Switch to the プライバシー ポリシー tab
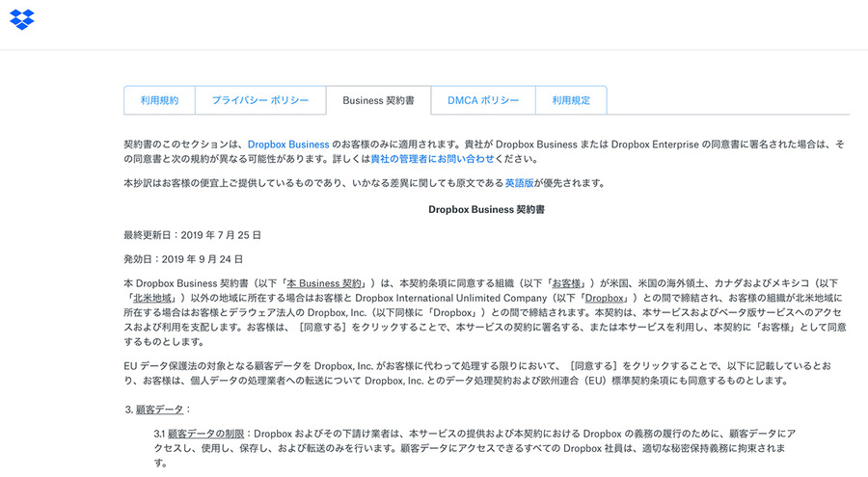Viewport: 868px width, 477px height. (x=260, y=100)
